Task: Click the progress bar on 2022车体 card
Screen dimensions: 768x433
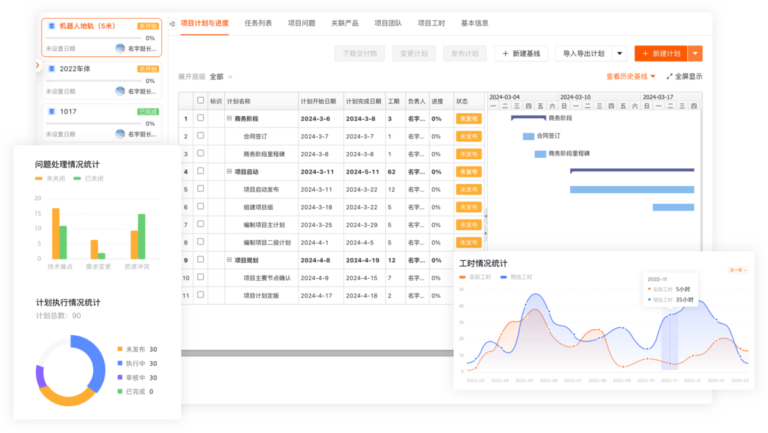Action: coord(94,80)
